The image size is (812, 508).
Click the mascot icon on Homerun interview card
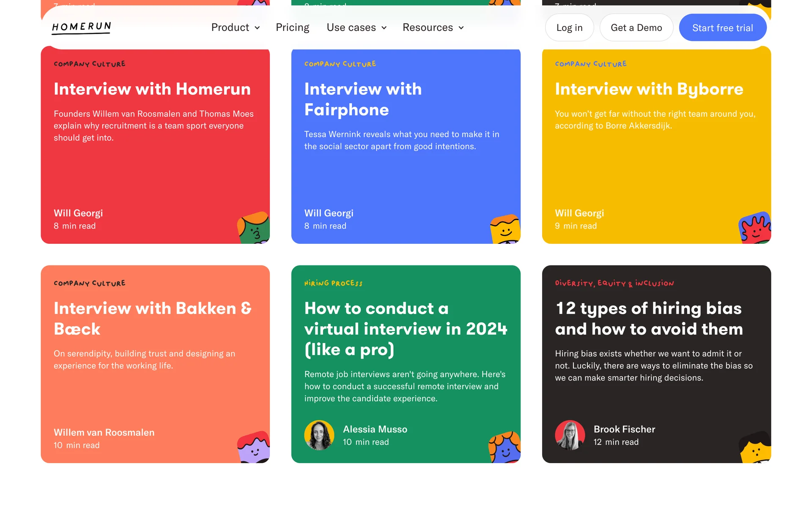(x=254, y=228)
